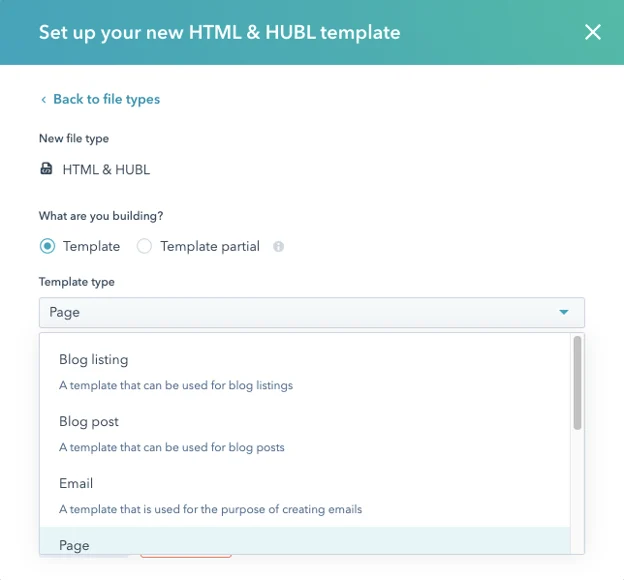Click the blog listings description text
Screen dimensions: 624x580
176,385
